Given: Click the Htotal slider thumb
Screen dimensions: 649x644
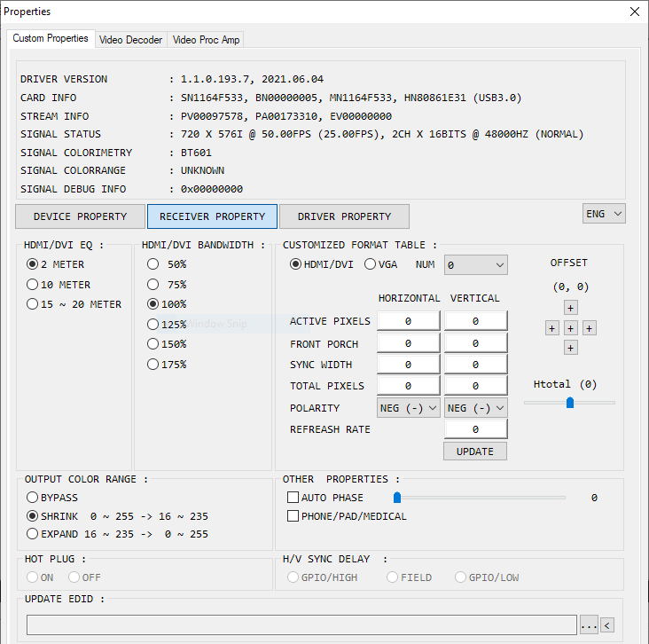Looking at the screenshot, I should 570,402.
